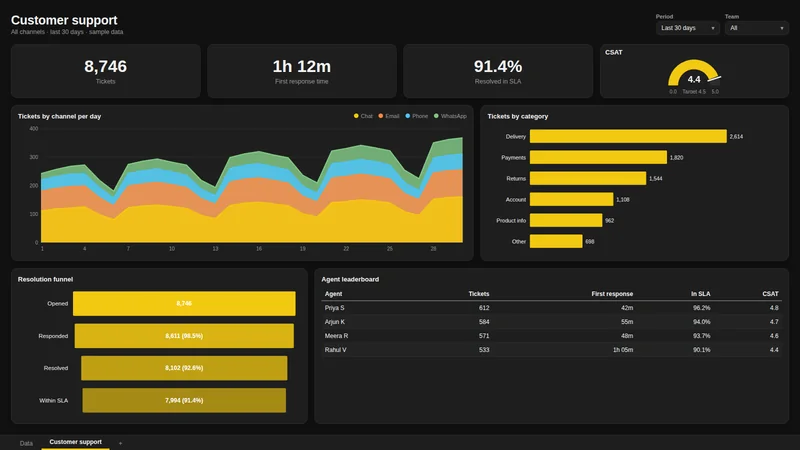
Task: Select the Product info category bar
Action: click(566, 220)
